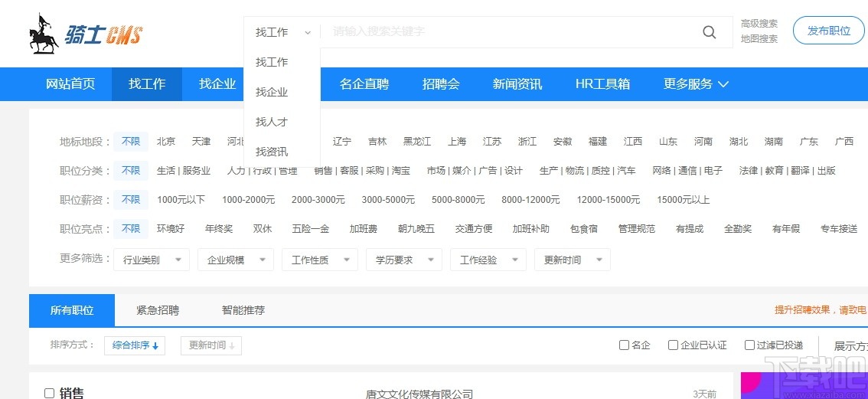Open 新闻资讯 navigation item

coord(517,84)
